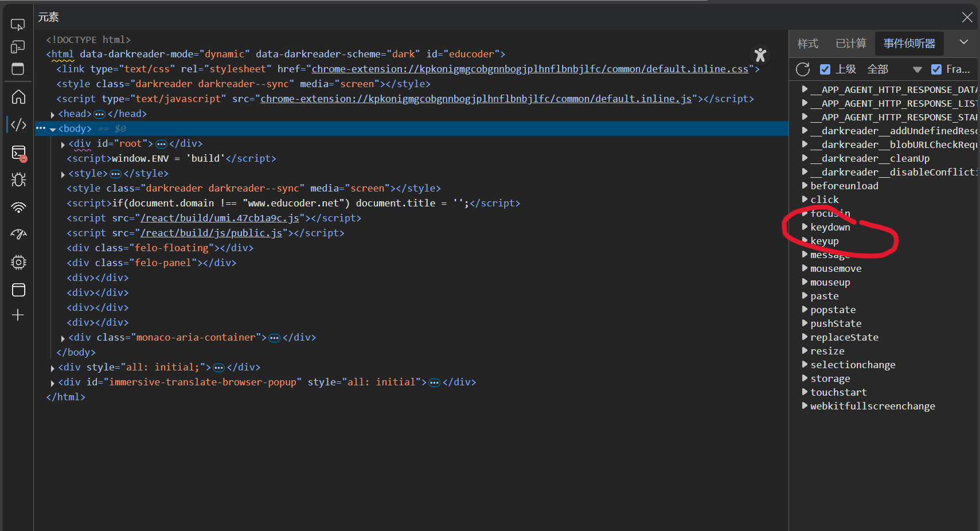Screen dimensions: 980x531
Task: Open the default.inline.js extension link
Action: [x=476, y=99]
